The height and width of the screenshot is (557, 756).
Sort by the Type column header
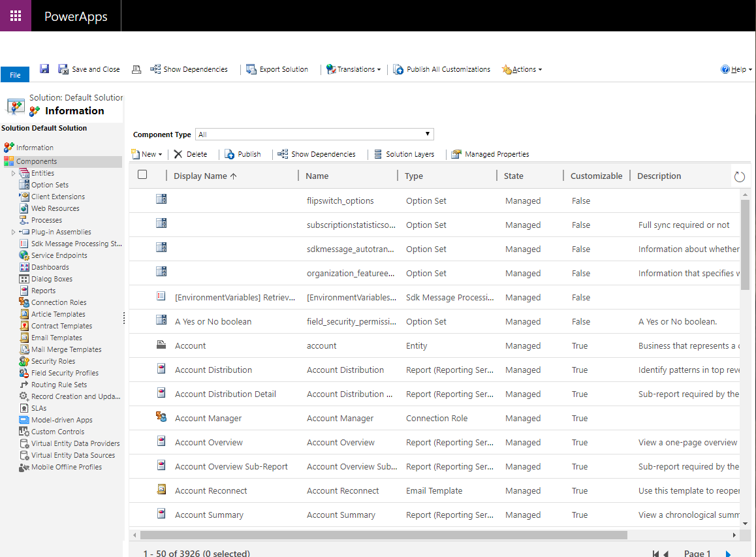click(x=414, y=176)
